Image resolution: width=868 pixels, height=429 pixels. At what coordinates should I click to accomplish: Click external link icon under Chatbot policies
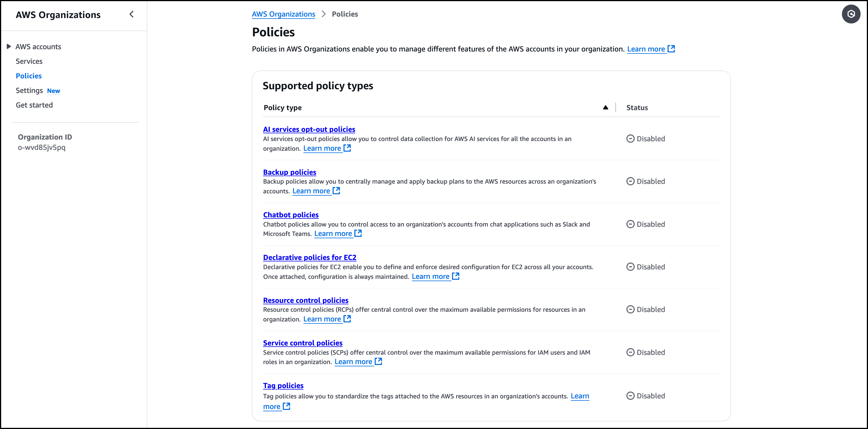(358, 233)
